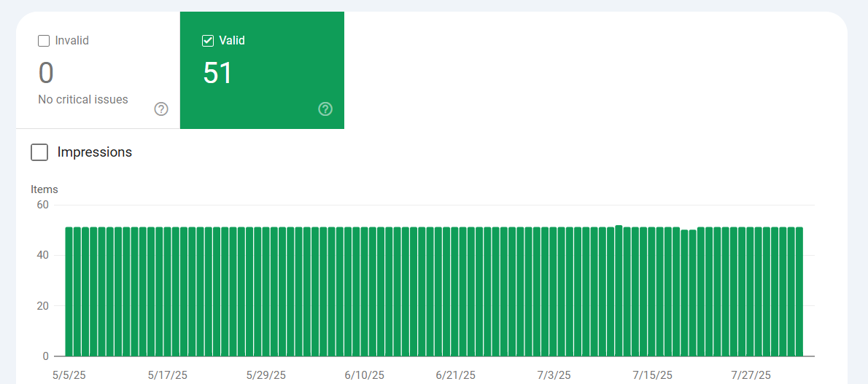The height and width of the screenshot is (384, 868).
Task: Enable the Impressions checkbox
Action: pyautogui.click(x=39, y=152)
